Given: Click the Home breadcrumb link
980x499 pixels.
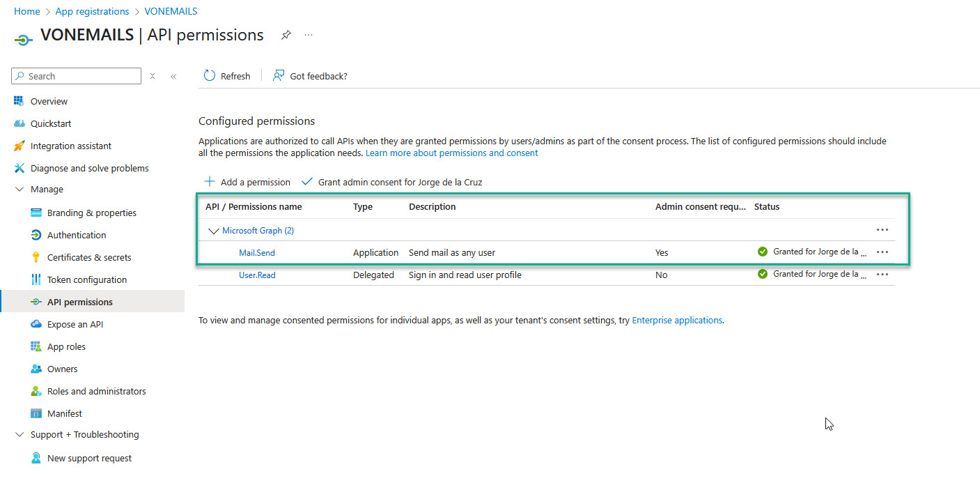Looking at the screenshot, I should click(27, 11).
